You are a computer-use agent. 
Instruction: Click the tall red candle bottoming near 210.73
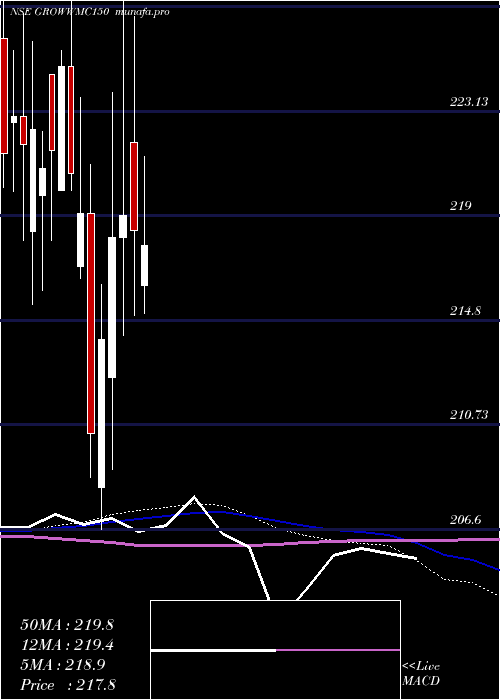click(x=91, y=323)
